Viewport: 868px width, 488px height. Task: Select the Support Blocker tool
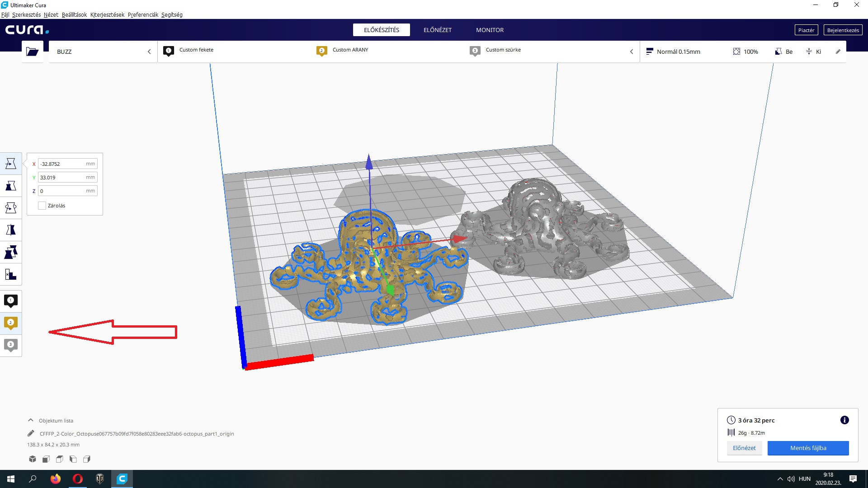(x=11, y=274)
